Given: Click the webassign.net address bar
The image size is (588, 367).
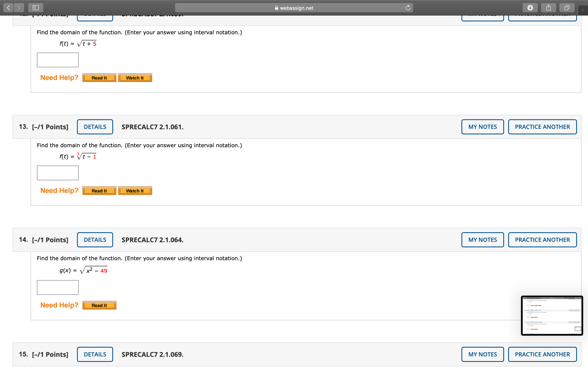Looking at the screenshot, I should tap(294, 8).
